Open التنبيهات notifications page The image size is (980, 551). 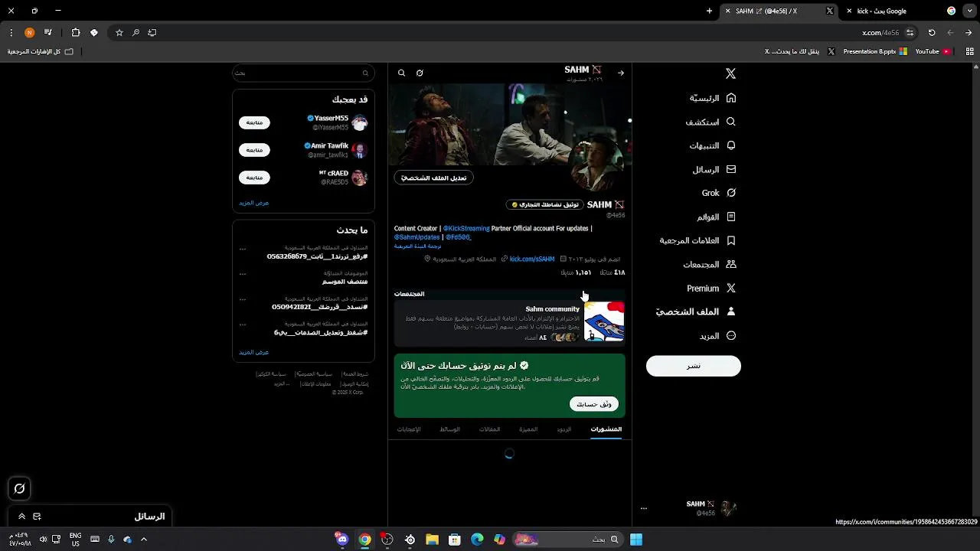pos(712,145)
